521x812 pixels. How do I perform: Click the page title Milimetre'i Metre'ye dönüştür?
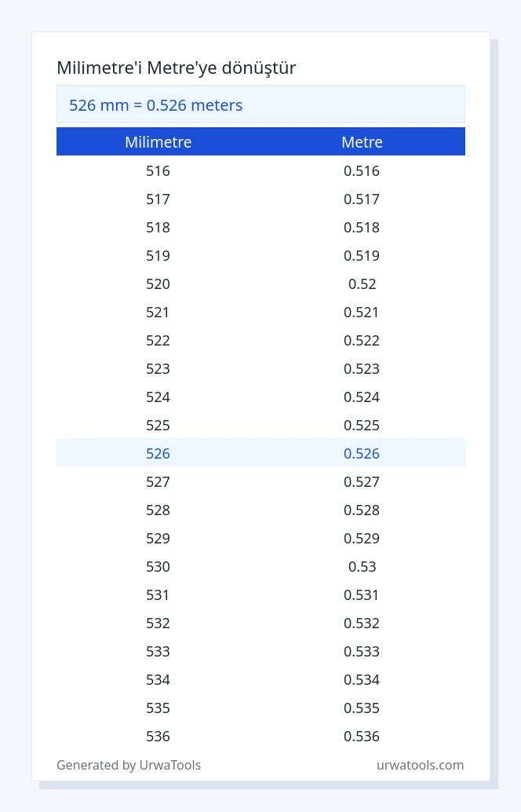[x=177, y=68]
